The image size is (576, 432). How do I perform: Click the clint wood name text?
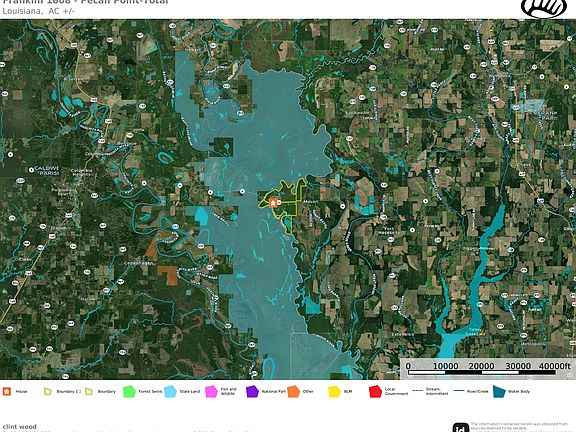pos(19,426)
